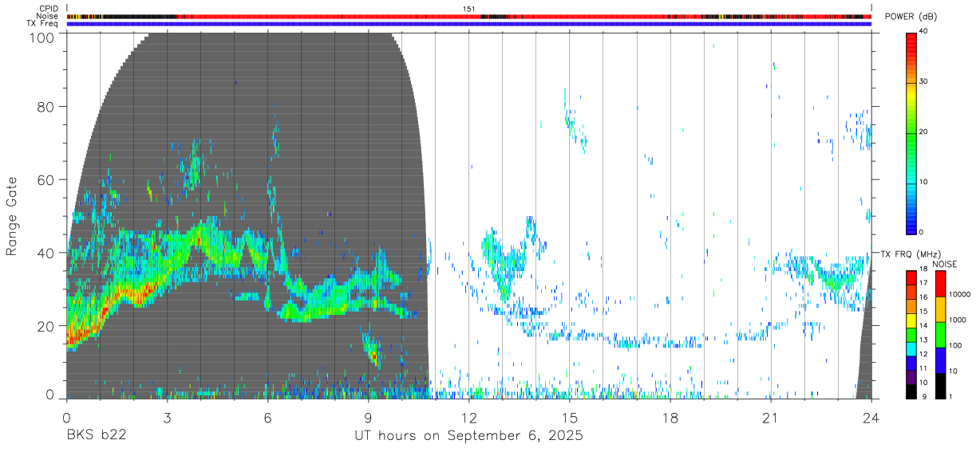Click the TX Freq label
980x452 pixels.
click(x=44, y=23)
